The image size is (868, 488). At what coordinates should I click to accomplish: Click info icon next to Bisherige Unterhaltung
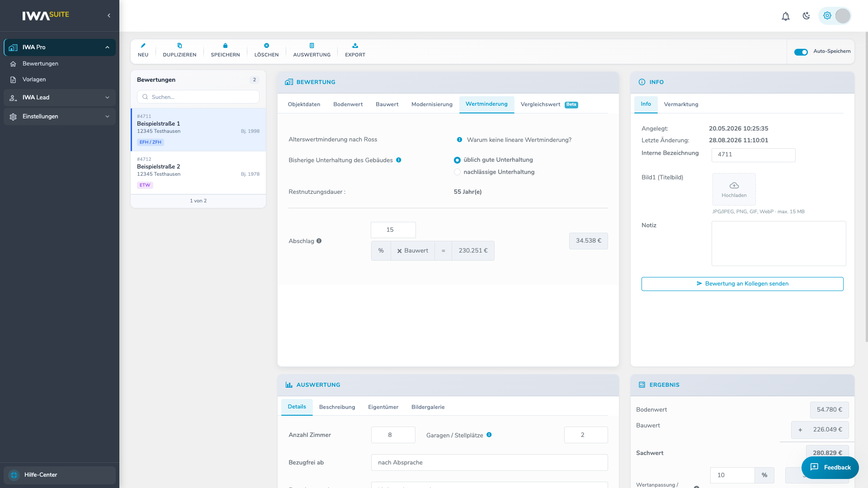[399, 160]
